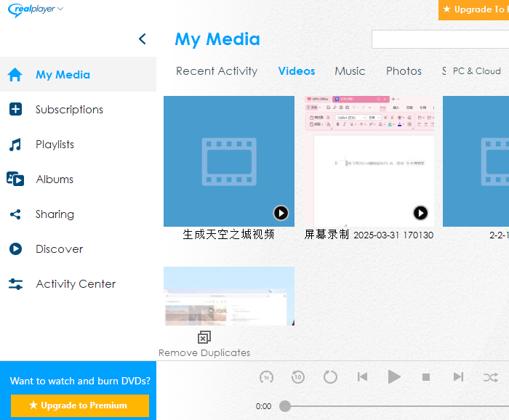Image resolution: width=509 pixels, height=420 pixels.
Task: Select My Media in the sidebar
Action: pos(78,74)
